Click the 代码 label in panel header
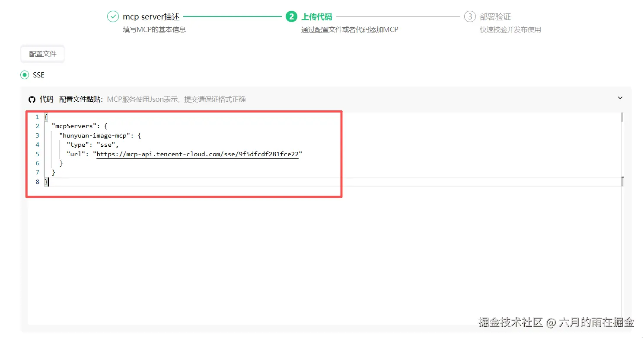The height and width of the screenshot is (338, 644). point(46,99)
